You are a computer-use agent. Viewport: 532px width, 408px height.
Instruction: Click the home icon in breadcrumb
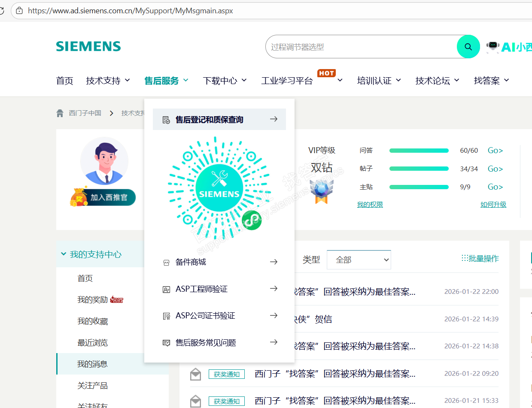coord(60,113)
